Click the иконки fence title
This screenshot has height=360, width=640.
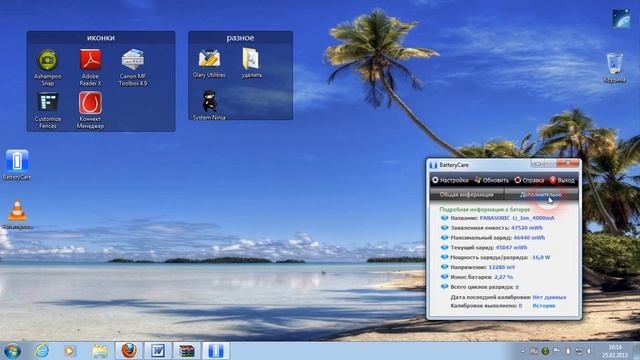point(101,38)
